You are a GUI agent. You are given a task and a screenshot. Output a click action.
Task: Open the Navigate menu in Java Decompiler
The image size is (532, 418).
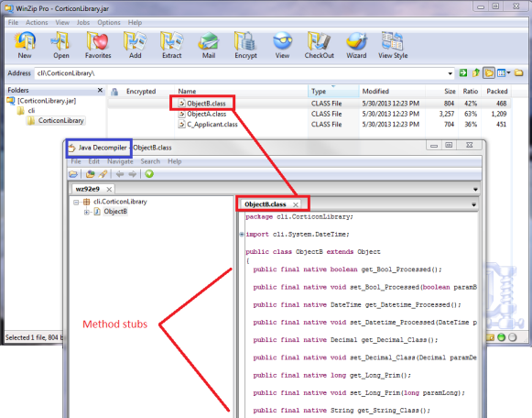[120, 161]
